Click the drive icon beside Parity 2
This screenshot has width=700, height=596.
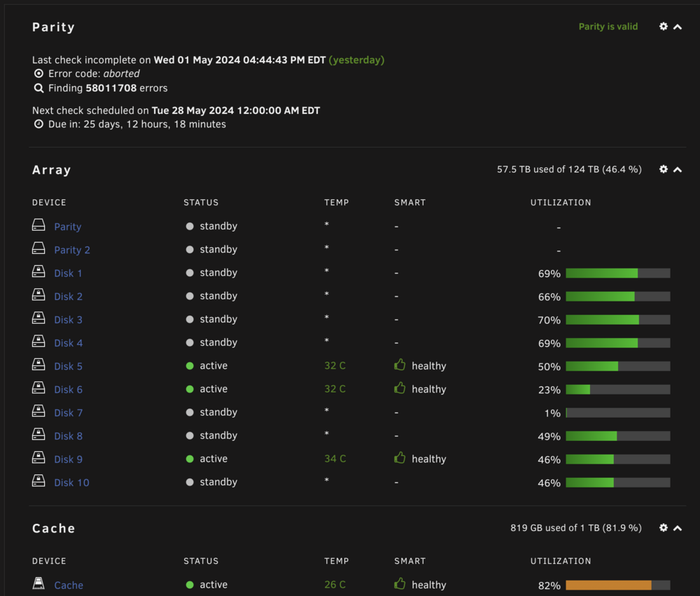click(38, 248)
